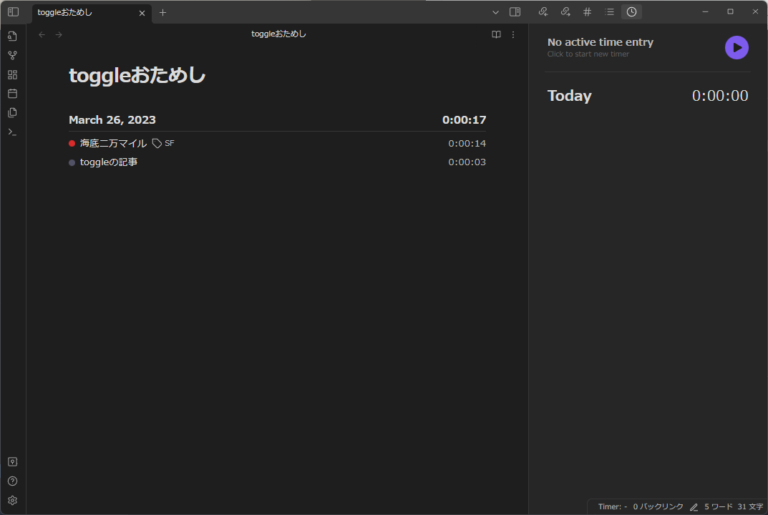Select the toggleおためし tab
The height and width of the screenshot is (515, 768).
(80, 12)
